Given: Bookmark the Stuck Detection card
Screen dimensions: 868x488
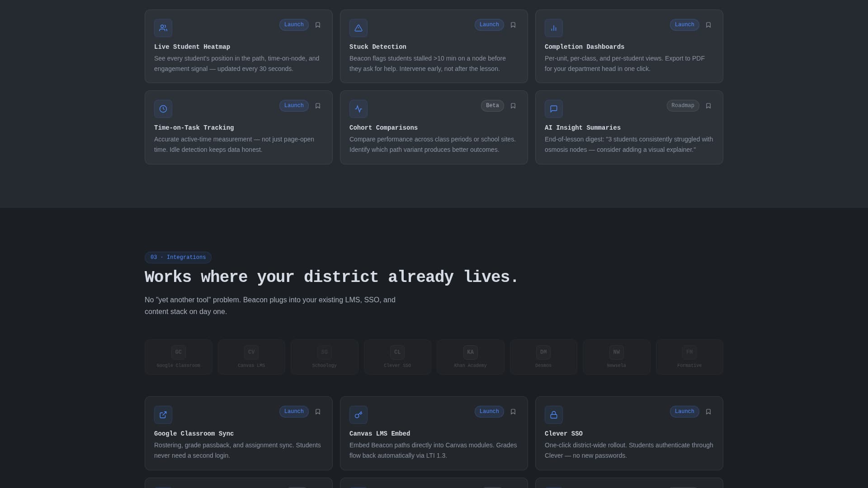Looking at the screenshot, I should point(513,25).
